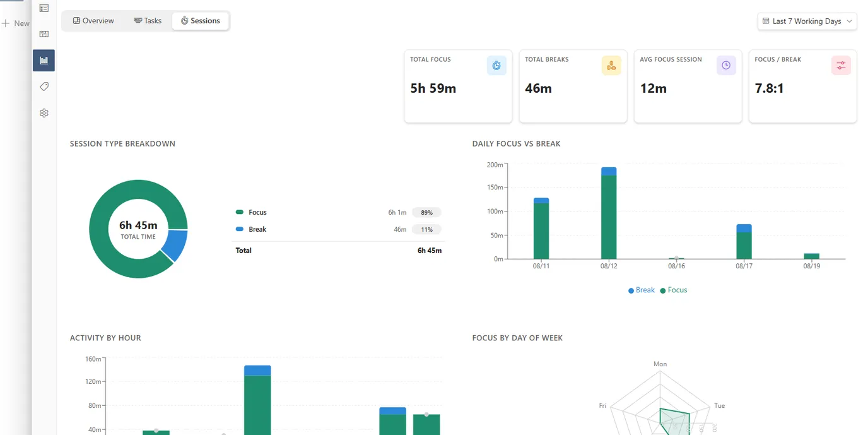This screenshot has height=435, width=868.
Task: Click the calendar icon in the date range selector
Action: point(766,21)
